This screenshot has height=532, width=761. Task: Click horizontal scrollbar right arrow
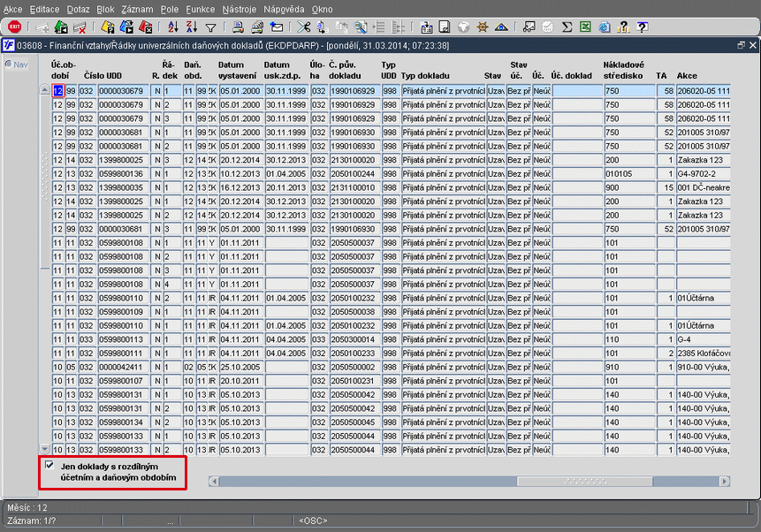[x=725, y=482]
